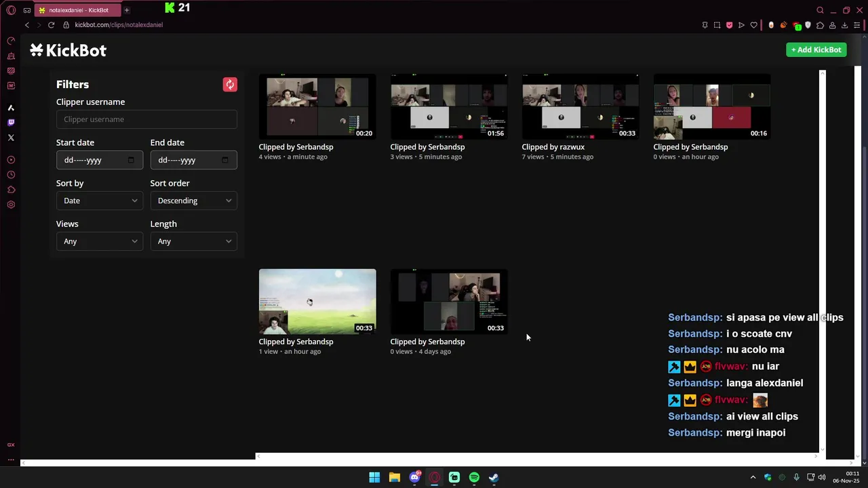Open File Explorer from the taskbar
Viewport: 868px width, 488px height.
pos(394,477)
